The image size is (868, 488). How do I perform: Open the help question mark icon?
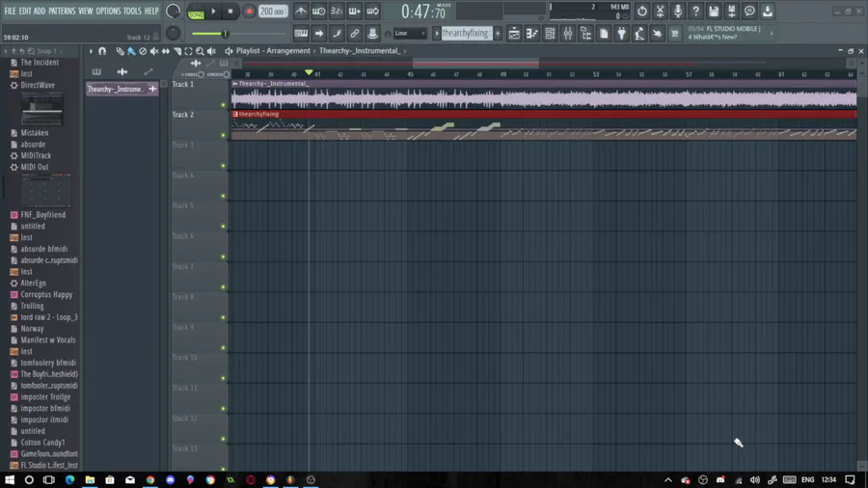695,11
